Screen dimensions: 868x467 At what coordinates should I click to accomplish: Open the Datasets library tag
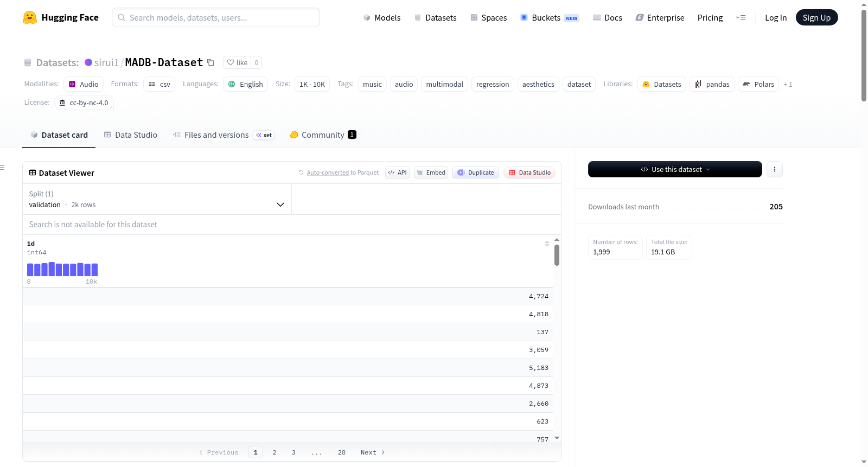click(x=662, y=84)
